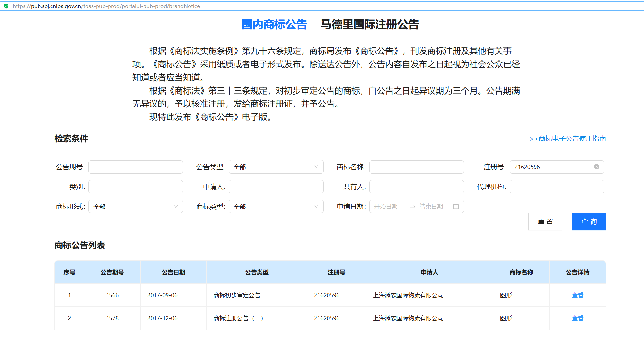
Task: Click 图形 trademark name in row 2
Action: pyautogui.click(x=506, y=318)
